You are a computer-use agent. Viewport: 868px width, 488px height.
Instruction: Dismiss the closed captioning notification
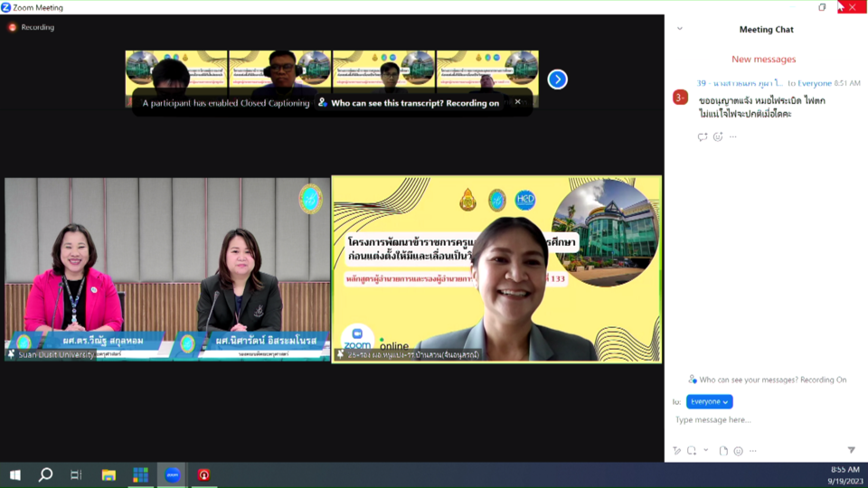(x=517, y=102)
